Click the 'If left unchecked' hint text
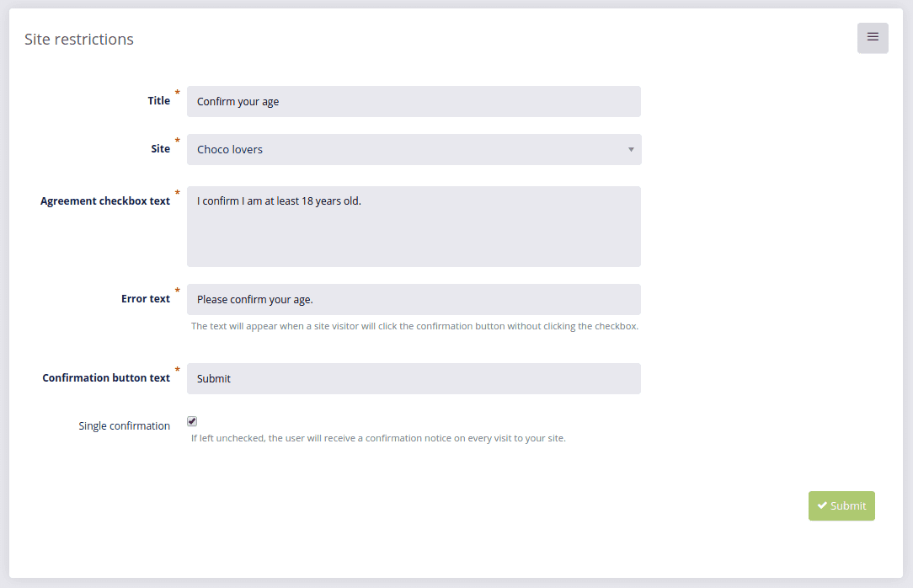This screenshot has width=913, height=588. (x=378, y=438)
